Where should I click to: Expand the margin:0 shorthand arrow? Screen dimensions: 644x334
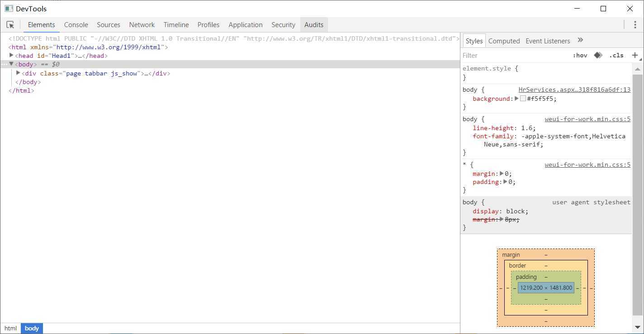tap(502, 174)
